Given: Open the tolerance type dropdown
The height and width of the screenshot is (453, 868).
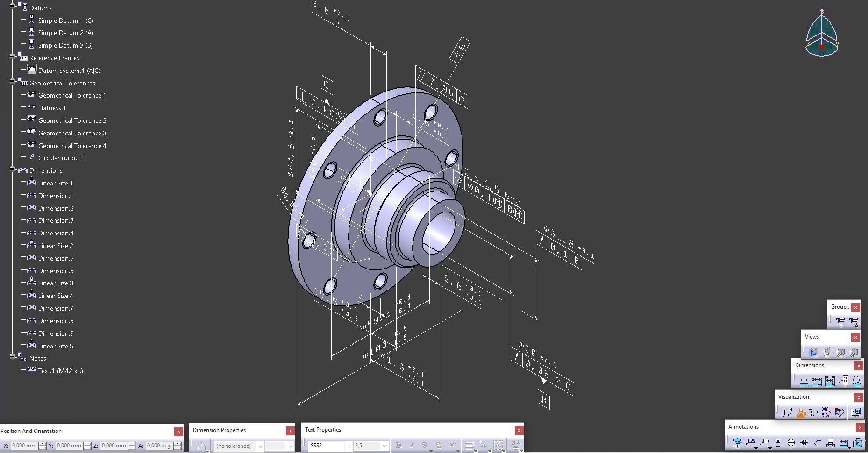Looking at the screenshot, I should coord(260,446).
